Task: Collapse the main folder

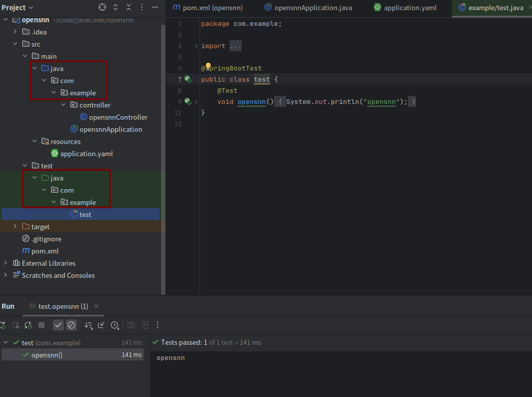Action: point(25,56)
